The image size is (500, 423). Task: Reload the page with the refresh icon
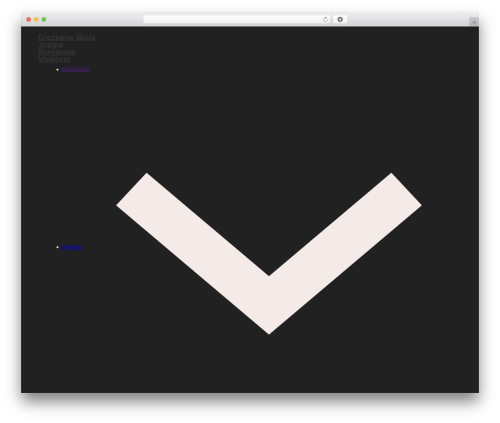(x=325, y=19)
